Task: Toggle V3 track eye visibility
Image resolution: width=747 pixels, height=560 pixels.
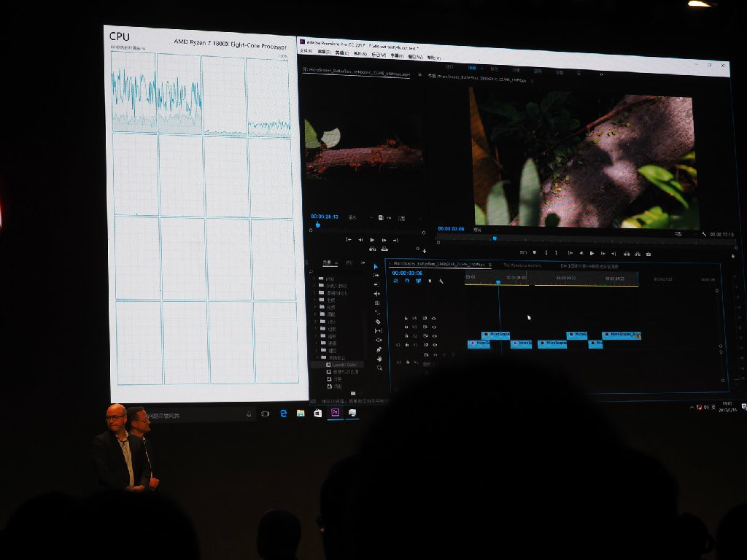Action: coord(434,327)
